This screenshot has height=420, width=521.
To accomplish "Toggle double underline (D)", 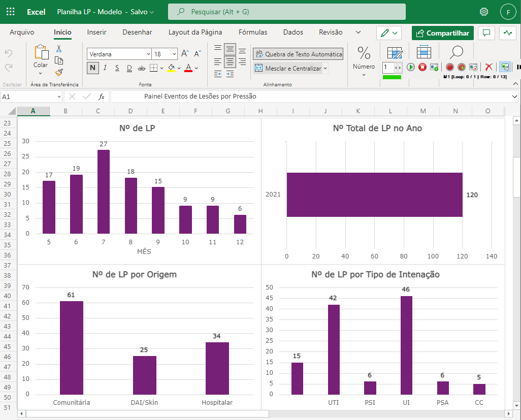I will [129, 68].
